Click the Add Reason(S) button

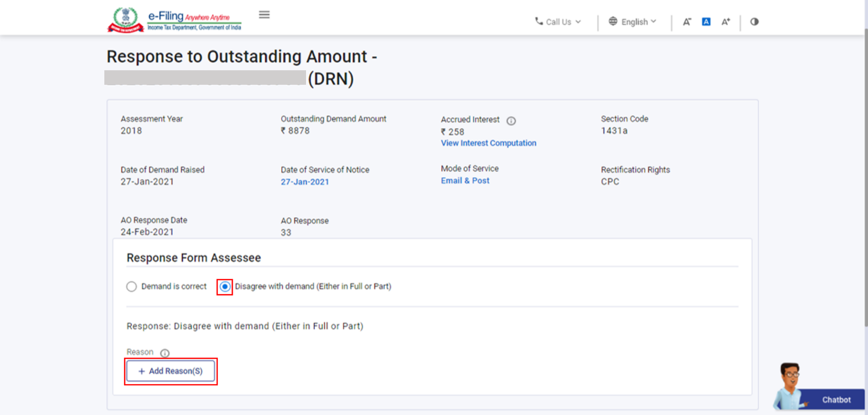pos(171,371)
